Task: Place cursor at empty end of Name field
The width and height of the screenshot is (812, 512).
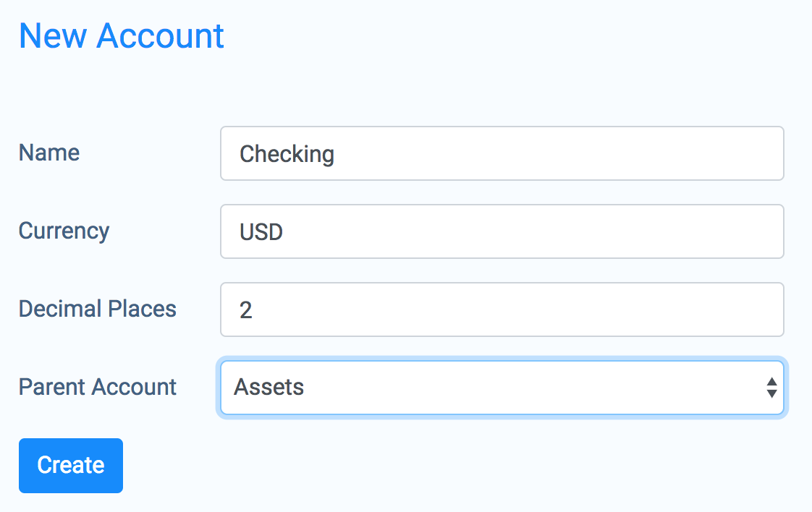Action: point(559,154)
